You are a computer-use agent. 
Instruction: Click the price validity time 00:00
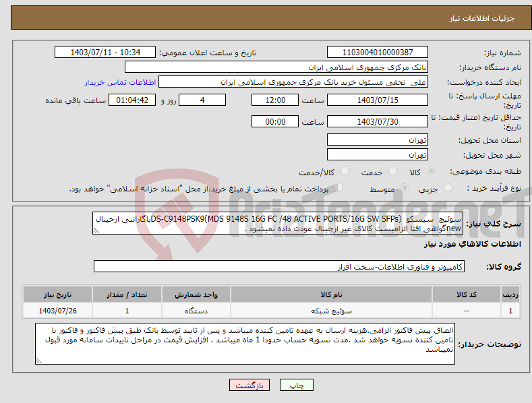tap(275, 121)
